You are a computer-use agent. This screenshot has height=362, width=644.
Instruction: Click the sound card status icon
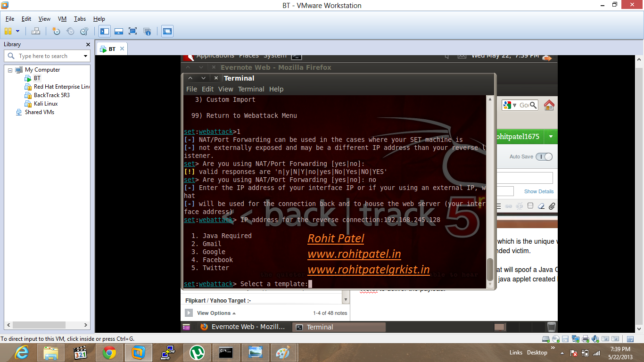(594, 339)
